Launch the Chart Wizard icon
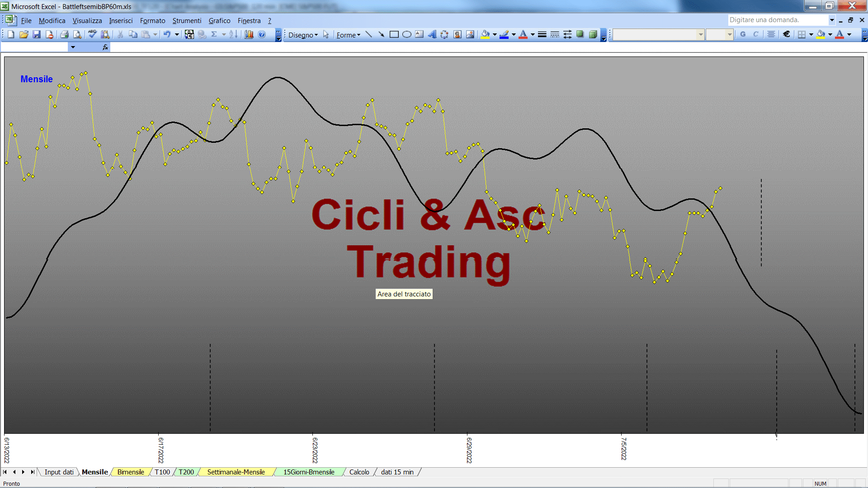This screenshot has width=868, height=488. coord(249,34)
